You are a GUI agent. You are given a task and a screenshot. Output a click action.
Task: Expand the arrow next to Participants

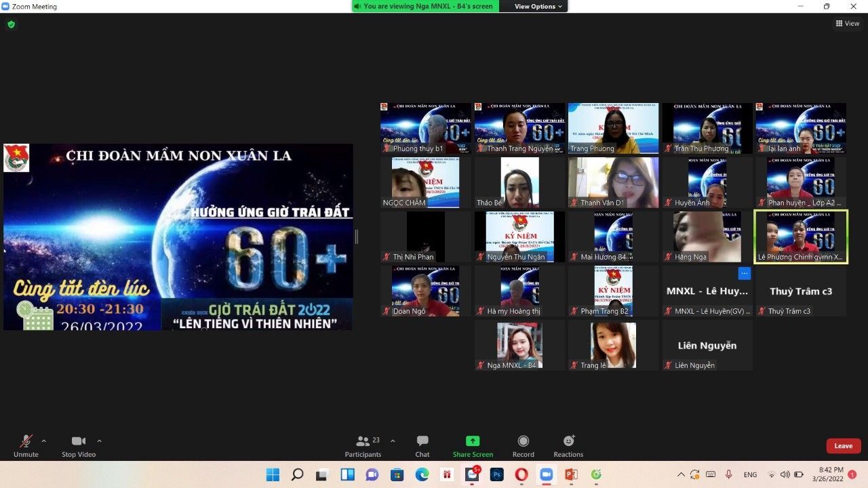click(x=393, y=441)
